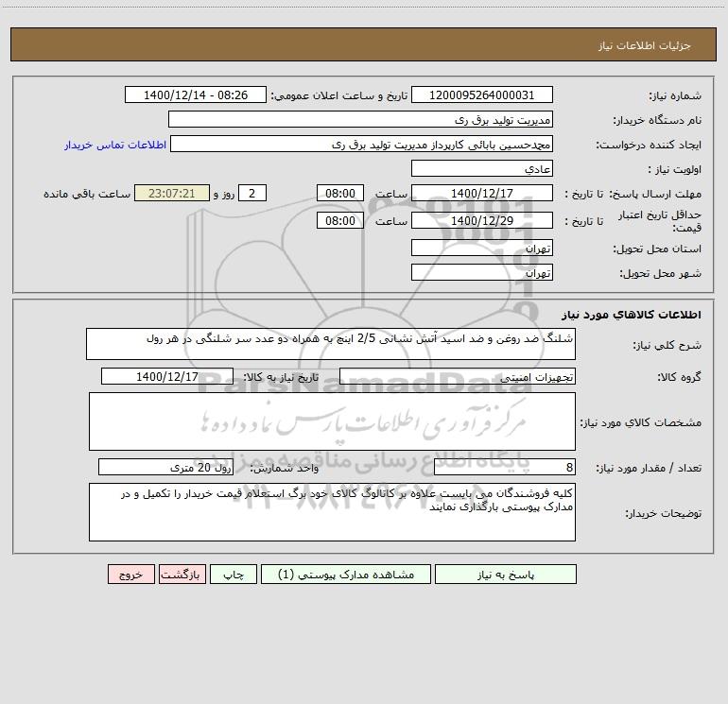Click the بازگشت back button
This screenshot has height=704, width=728.
tap(182, 575)
